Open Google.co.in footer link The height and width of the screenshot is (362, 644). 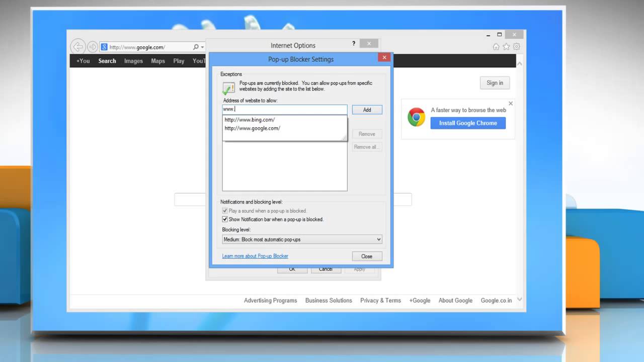click(x=496, y=300)
